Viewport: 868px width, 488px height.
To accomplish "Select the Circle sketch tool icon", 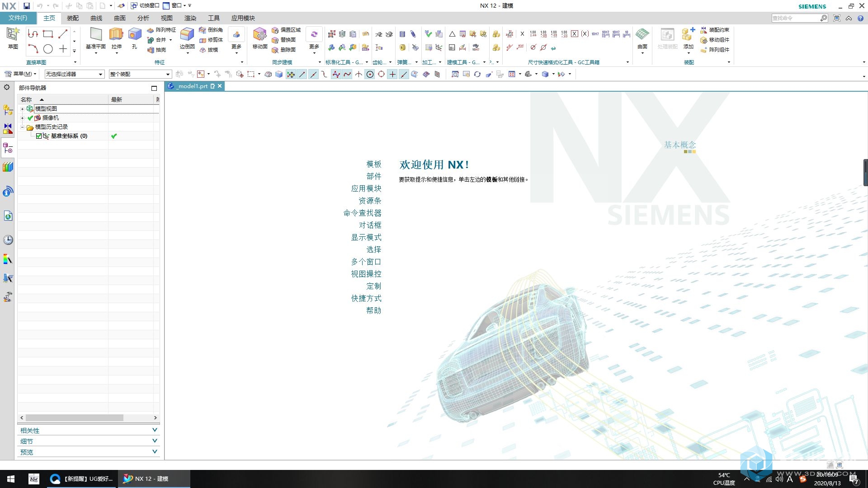I will [x=48, y=49].
